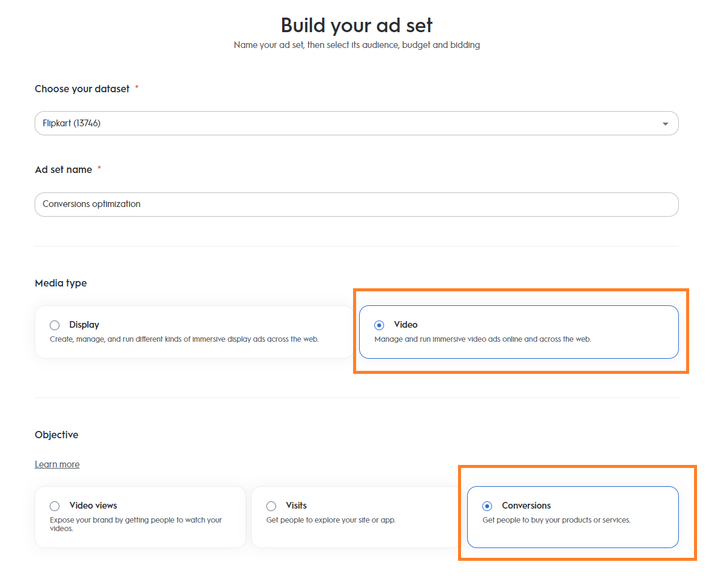The image size is (728, 576).
Task: Click the 'Media type' section heading
Action: coord(61,283)
